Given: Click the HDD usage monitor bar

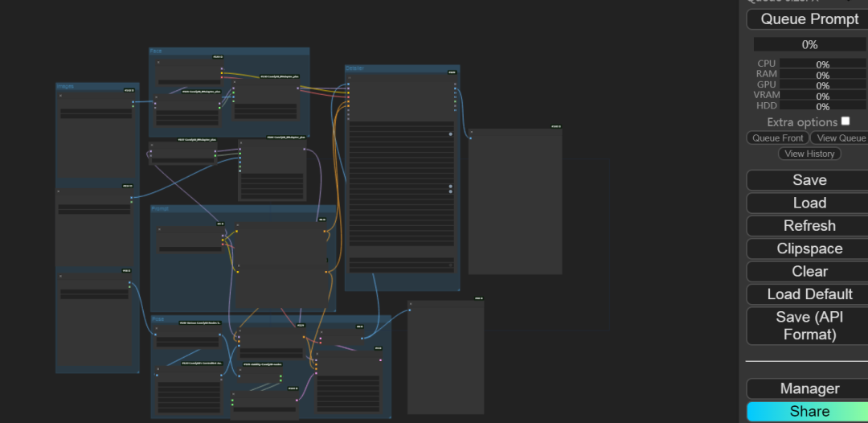Looking at the screenshot, I should (x=822, y=106).
